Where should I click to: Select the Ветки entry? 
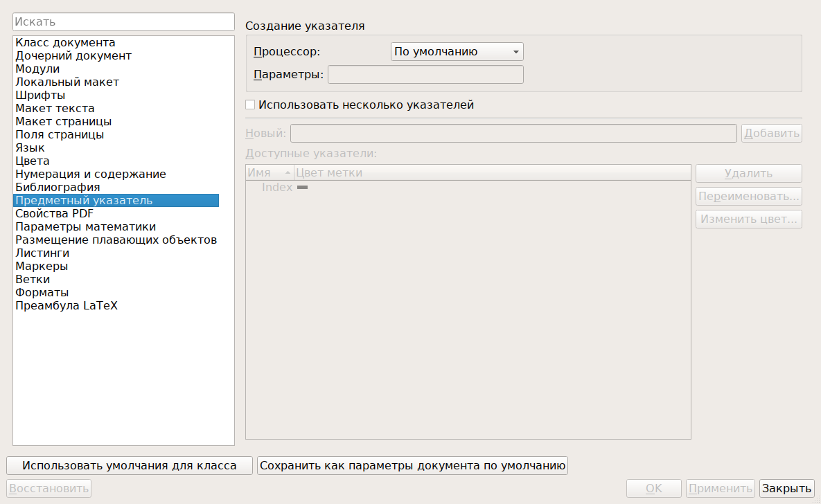pos(116,280)
